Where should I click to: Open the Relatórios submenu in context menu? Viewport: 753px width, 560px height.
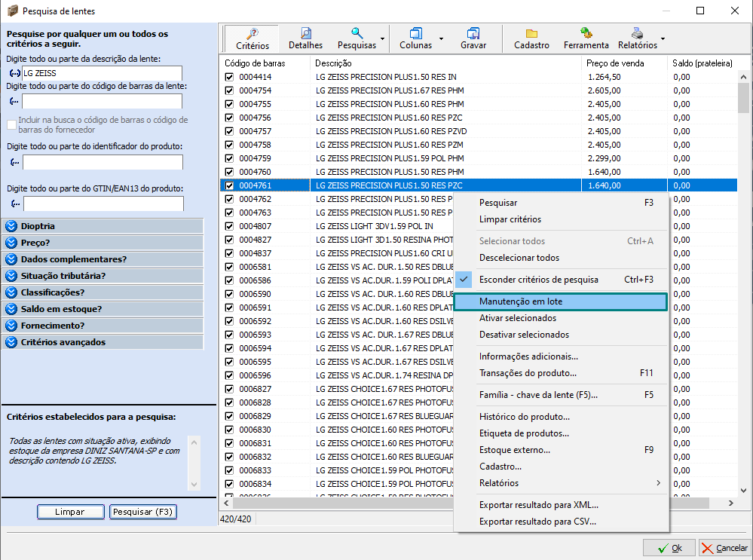pyautogui.click(x=561, y=483)
